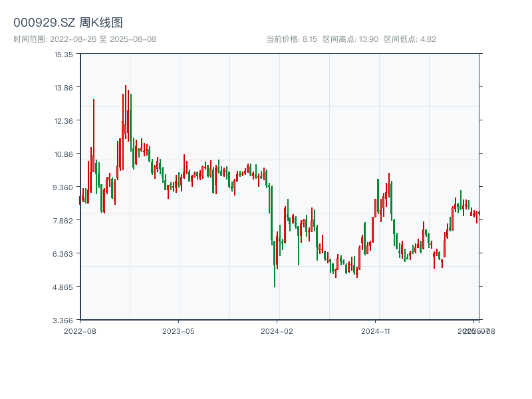The image size is (532, 399).
Task: Click the 10.86 y-axis price label
Action: tap(64, 154)
